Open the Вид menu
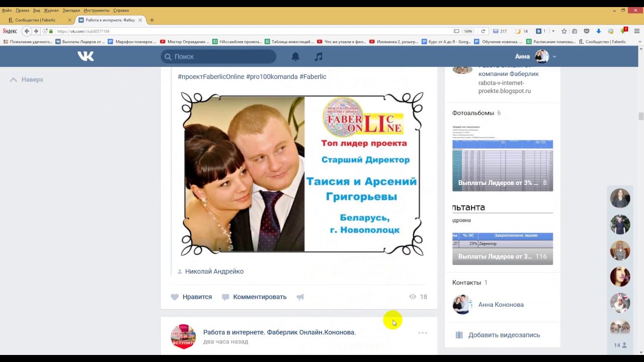 [36, 10]
